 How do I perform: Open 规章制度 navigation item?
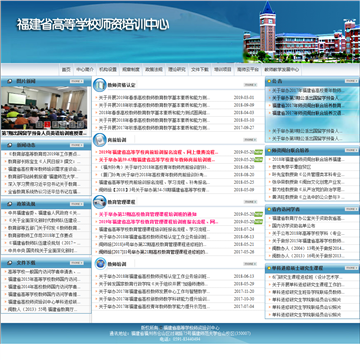pos(131,70)
